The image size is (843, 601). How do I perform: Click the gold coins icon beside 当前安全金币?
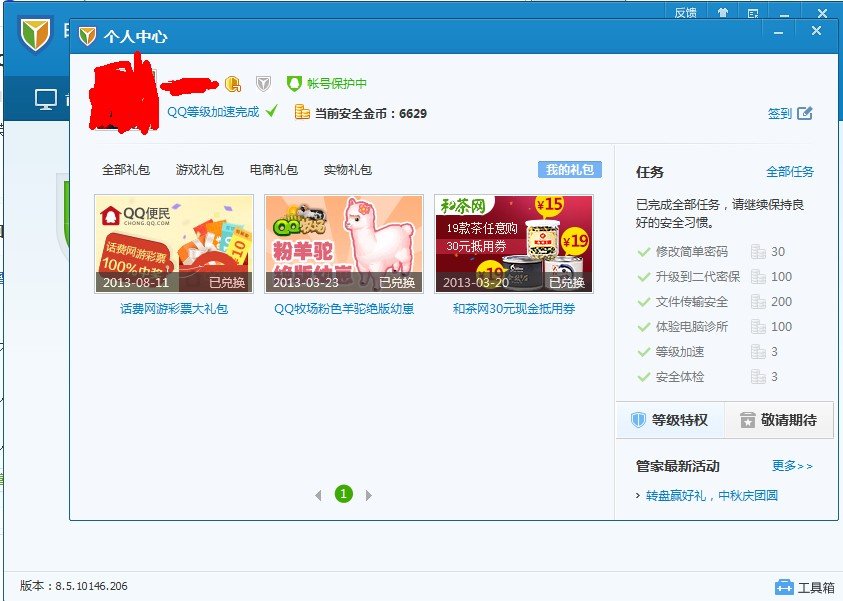302,111
